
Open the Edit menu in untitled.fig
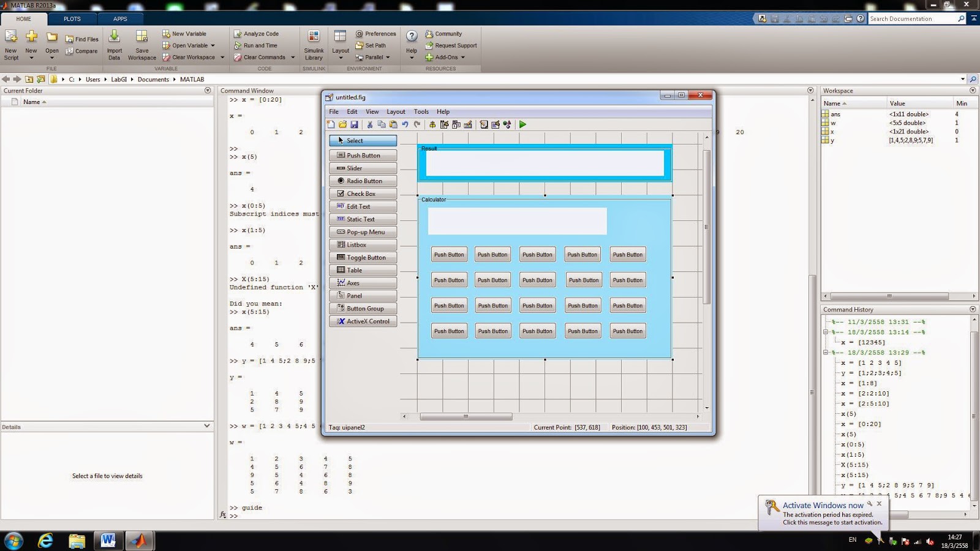click(x=352, y=111)
